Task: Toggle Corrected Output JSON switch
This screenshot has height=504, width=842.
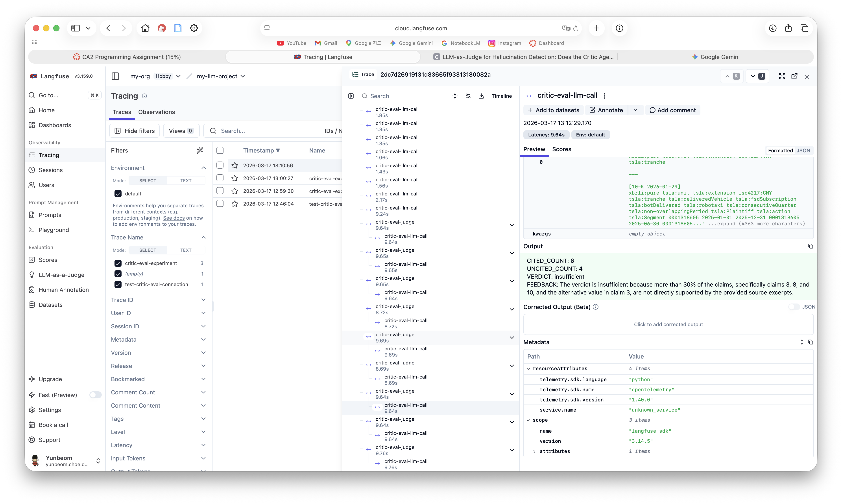Action: coord(794,307)
